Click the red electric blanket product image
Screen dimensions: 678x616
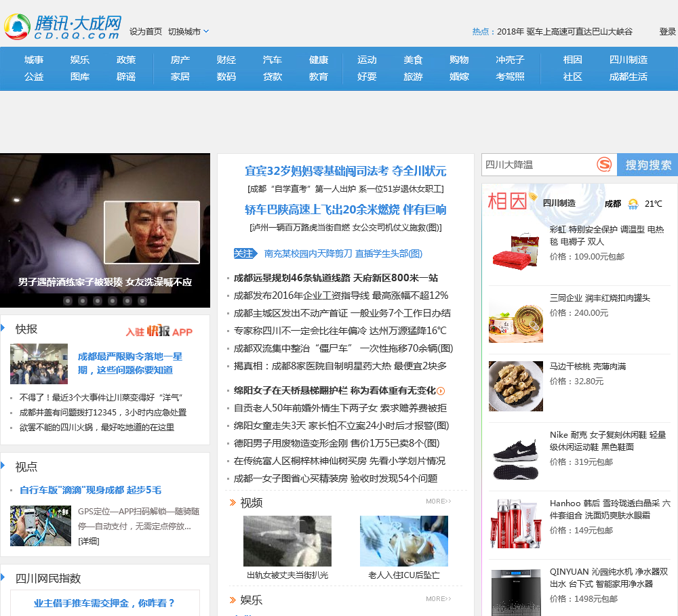point(515,251)
